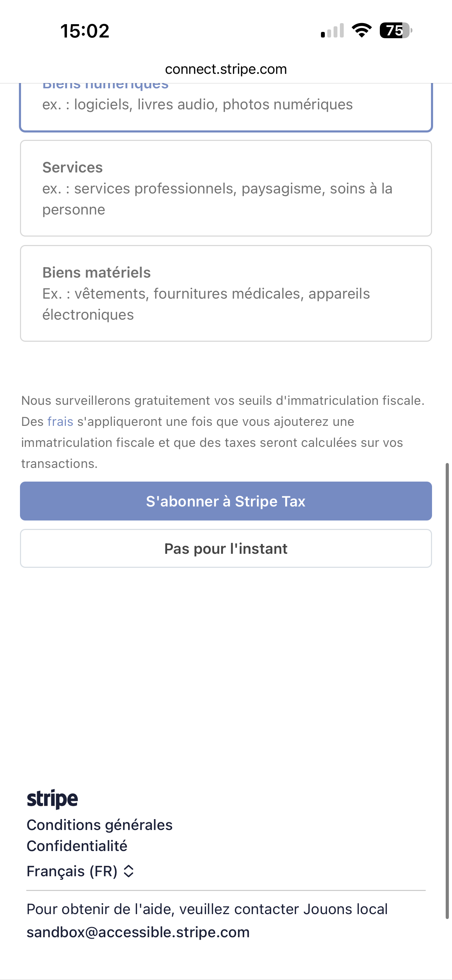Screen dimensions: 452x980
Task: Tap the Wi-Fi status icon
Action: point(362,30)
